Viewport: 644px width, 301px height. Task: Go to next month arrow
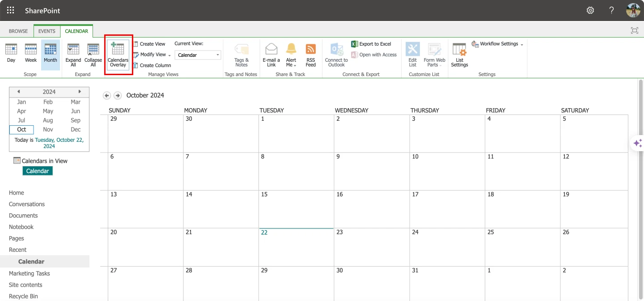(118, 95)
